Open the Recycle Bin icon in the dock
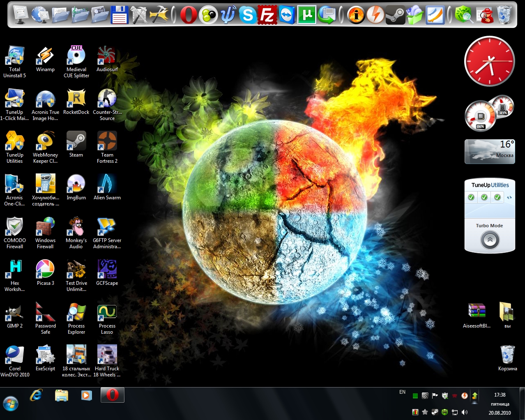The width and height of the screenshot is (525, 420). click(504, 15)
